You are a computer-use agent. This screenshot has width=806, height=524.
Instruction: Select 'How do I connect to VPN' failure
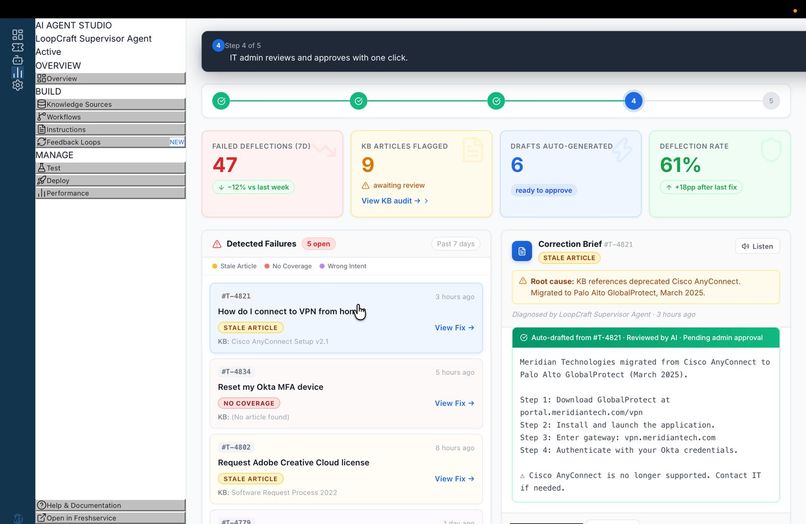click(346, 318)
